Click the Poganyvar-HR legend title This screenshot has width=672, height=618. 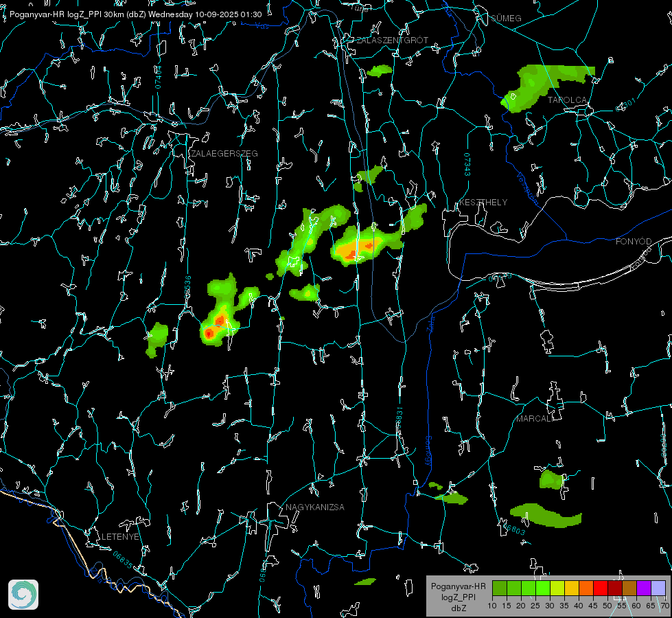tap(458, 586)
